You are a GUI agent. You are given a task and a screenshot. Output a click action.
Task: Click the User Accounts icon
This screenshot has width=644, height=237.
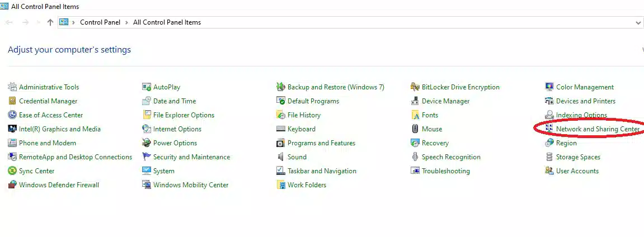(549, 171)
